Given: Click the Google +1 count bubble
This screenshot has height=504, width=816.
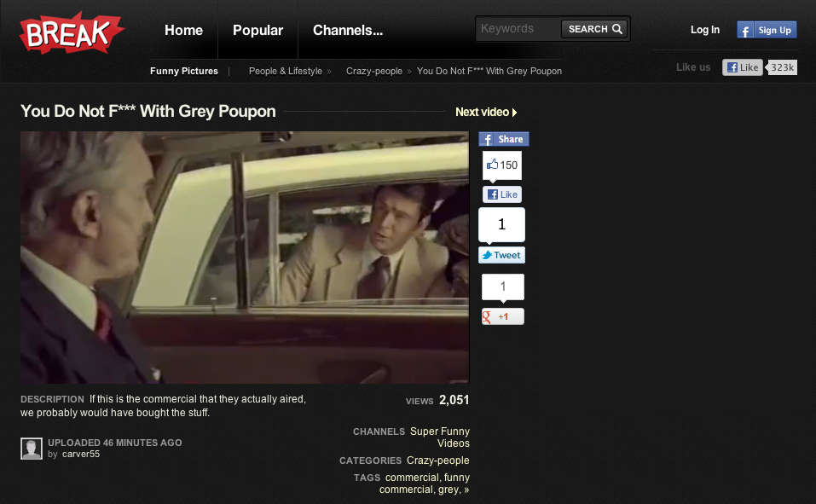Looking at the screenshot, I should (x=503, y=287).
